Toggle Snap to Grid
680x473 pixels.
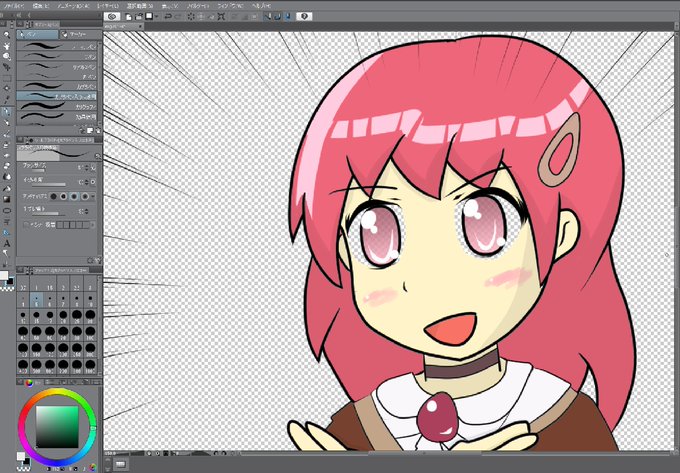coord(287,16)
